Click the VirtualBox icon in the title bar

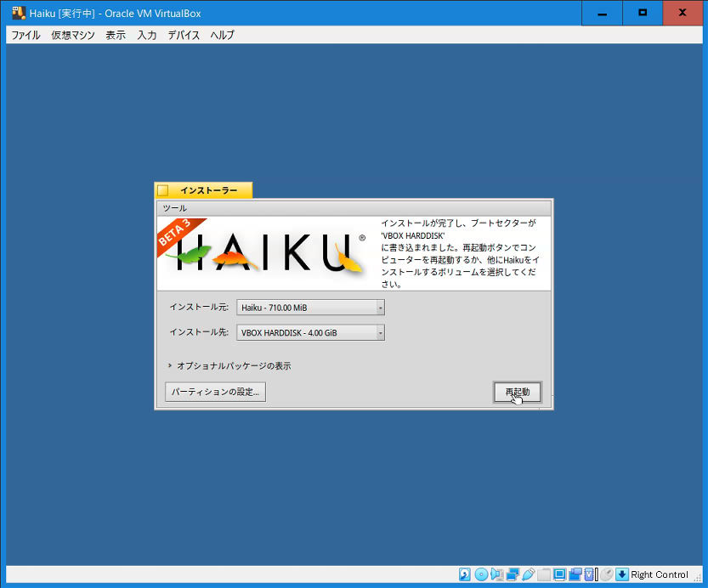click(19, 13)
